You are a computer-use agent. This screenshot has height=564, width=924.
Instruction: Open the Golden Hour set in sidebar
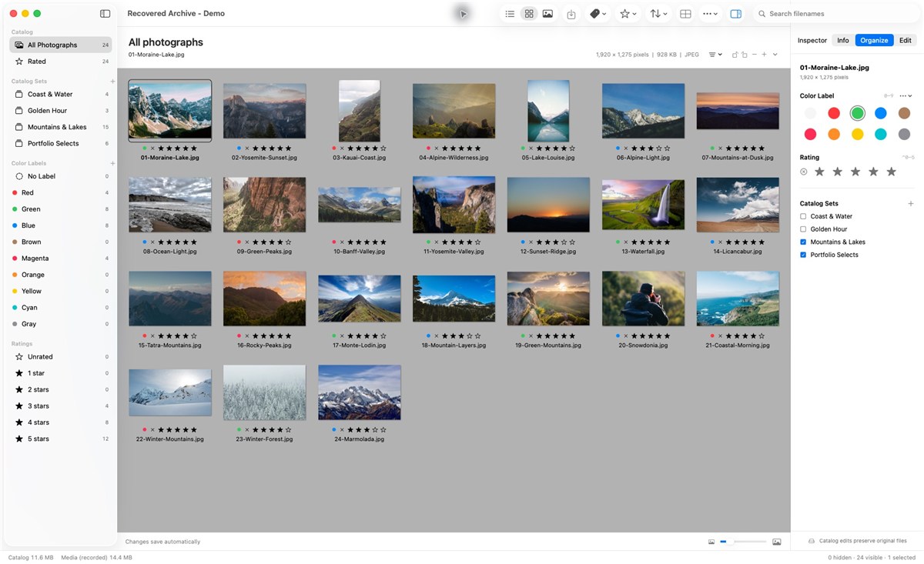pyautogui.click(x=61, y=111)
